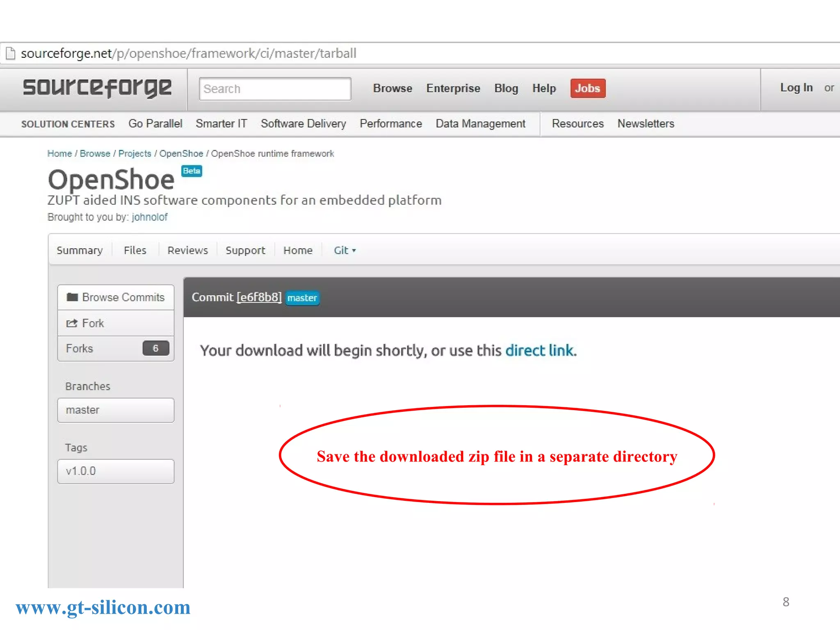Click the Fork share icon
This screenshot has height=630, width=840.
[x=72, y=323]
